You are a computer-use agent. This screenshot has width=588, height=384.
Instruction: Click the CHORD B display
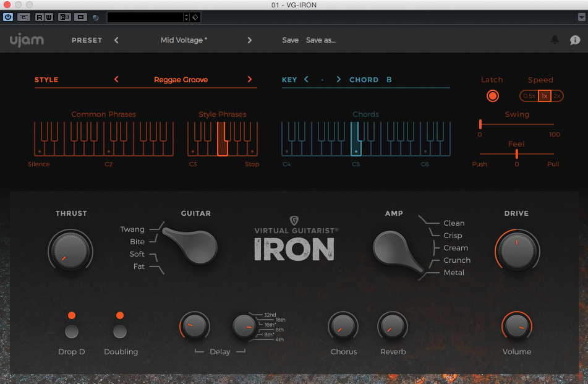pyautogui.click(x=370, y=80)
